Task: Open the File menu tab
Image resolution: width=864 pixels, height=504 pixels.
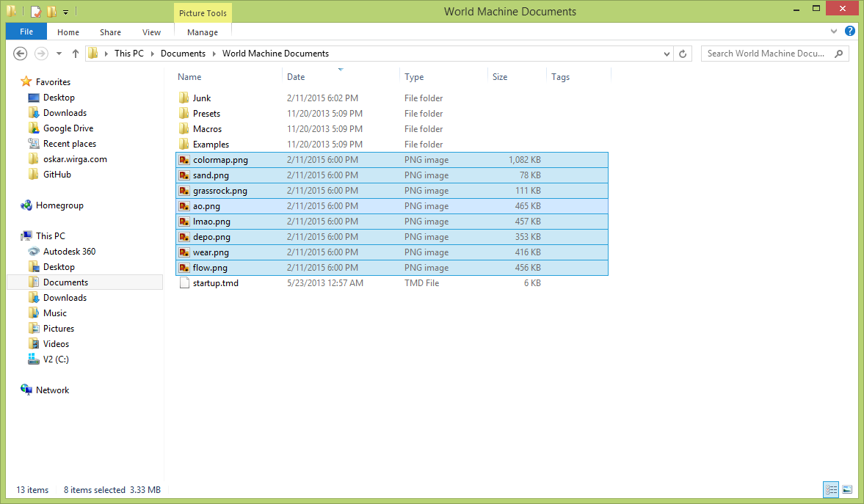Action: (26, 32)
